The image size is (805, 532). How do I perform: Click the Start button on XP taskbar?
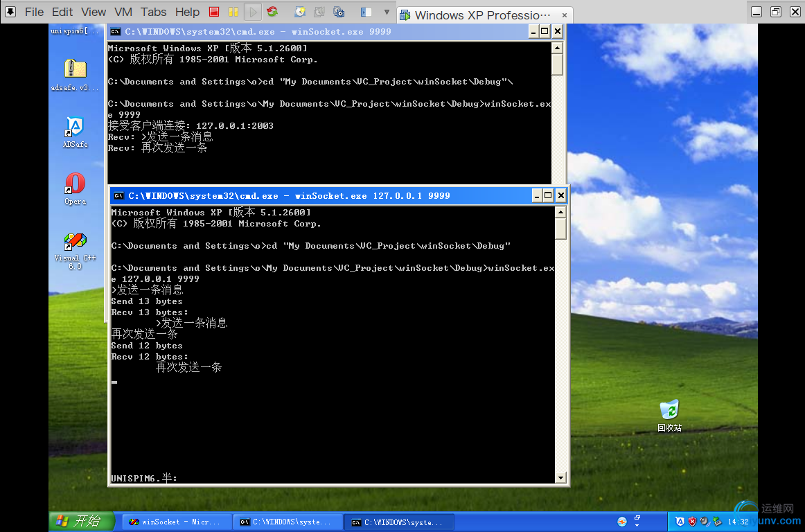82,521
